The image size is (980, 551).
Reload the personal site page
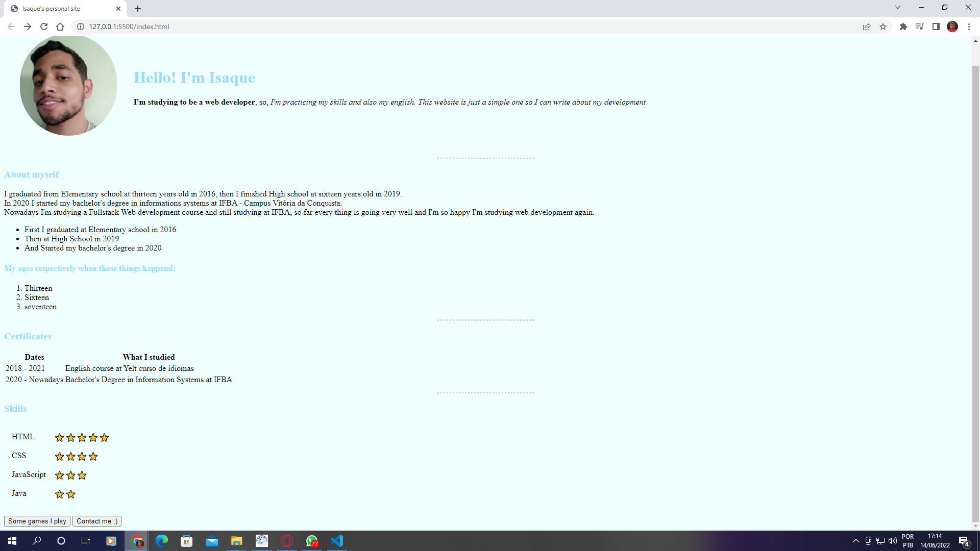point(44,27)
